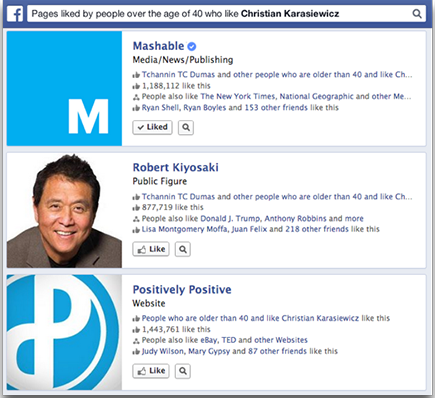Open Tchannin TC Dumas link under Robert Kiyosaki
Image resolution: width=435 pixels, height=398 pixels.
pyautogui.click(x=178, y=196)
